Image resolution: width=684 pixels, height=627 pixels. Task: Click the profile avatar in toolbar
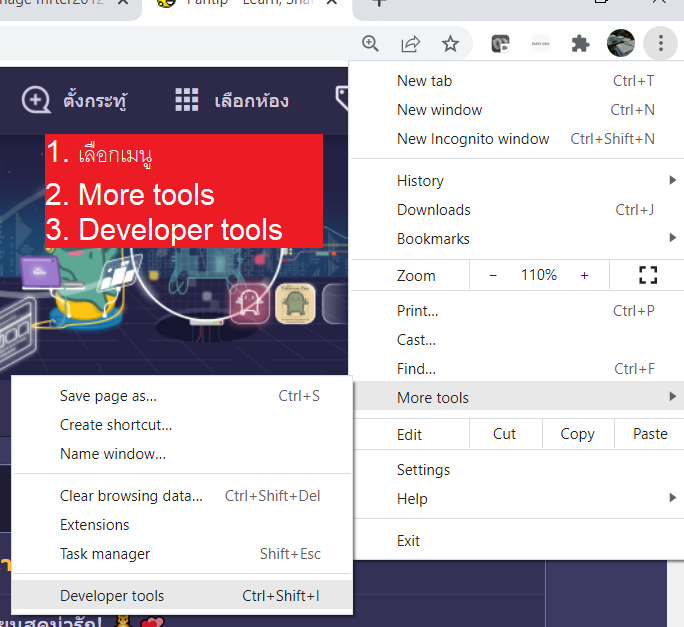tap(621, 43)
